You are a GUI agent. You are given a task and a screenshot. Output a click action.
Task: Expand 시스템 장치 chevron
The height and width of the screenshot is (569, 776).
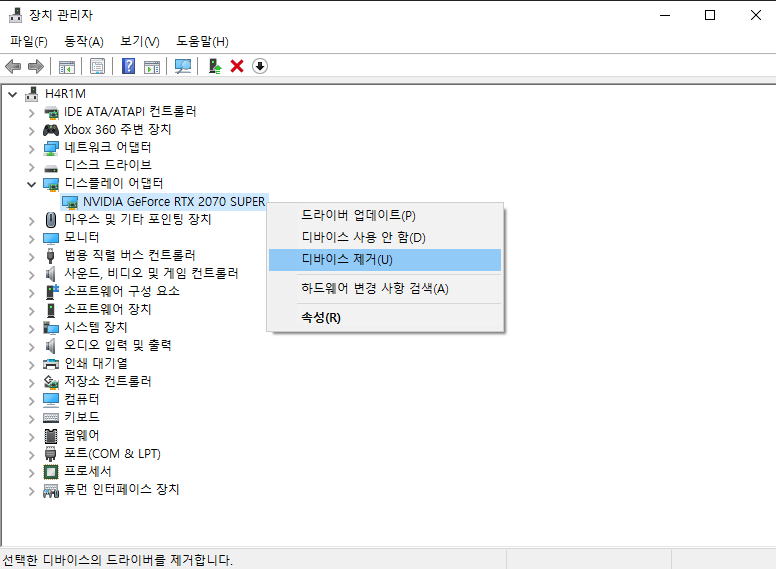(32, 329)
